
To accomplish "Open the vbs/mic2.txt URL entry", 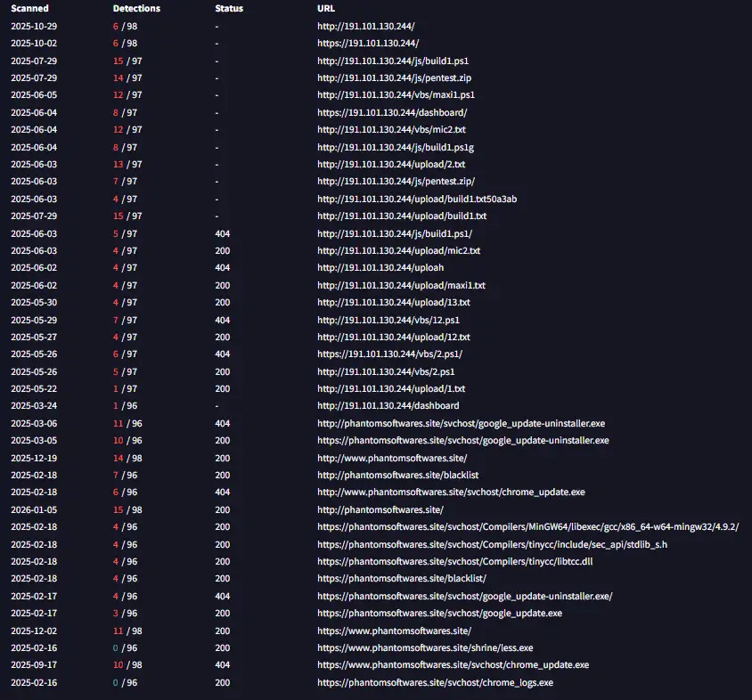I will [391, 130].
